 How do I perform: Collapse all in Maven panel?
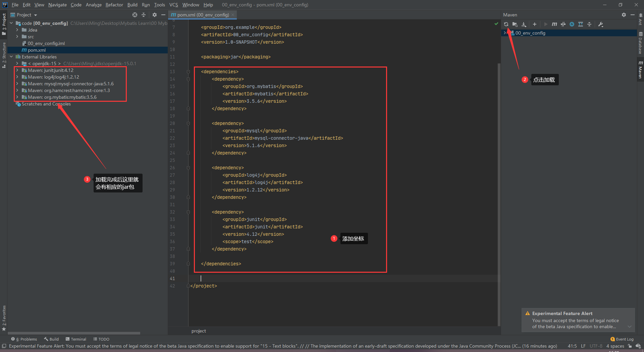click(589, 24)
